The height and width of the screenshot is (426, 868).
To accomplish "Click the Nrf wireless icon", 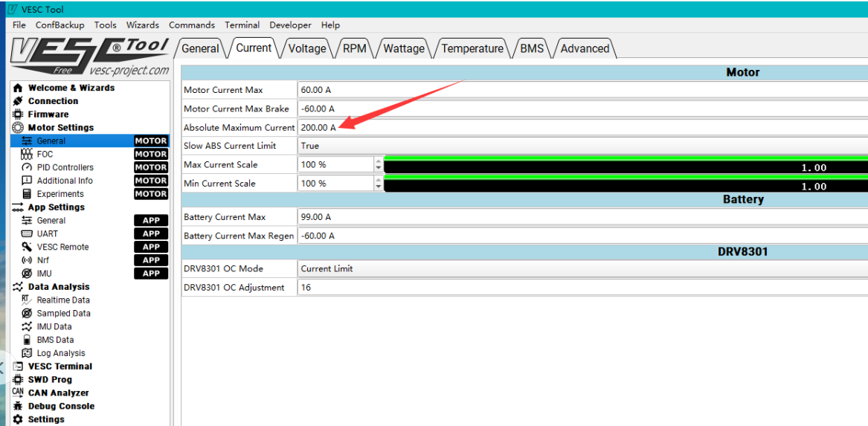I will tap(27, 260).
